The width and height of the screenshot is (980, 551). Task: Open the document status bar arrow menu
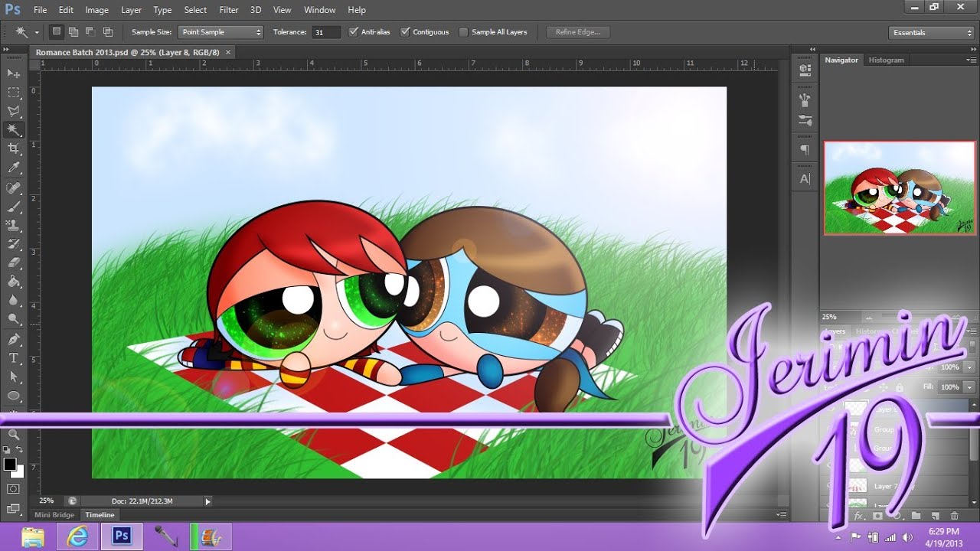(207, 501)
